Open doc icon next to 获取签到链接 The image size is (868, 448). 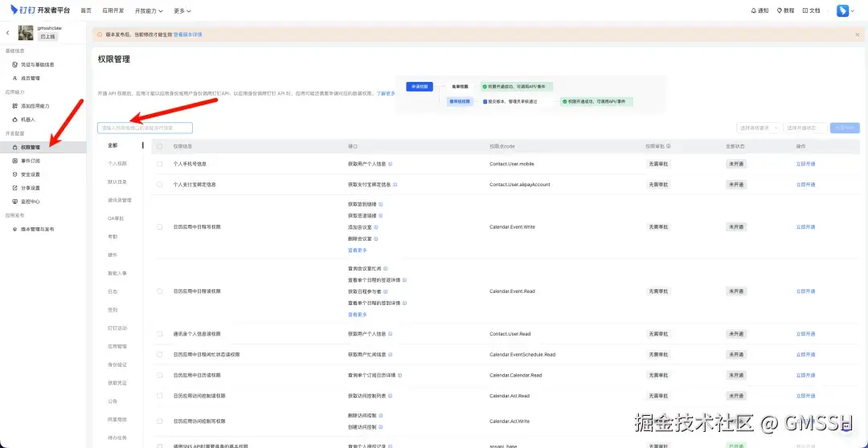click(380, 204)
